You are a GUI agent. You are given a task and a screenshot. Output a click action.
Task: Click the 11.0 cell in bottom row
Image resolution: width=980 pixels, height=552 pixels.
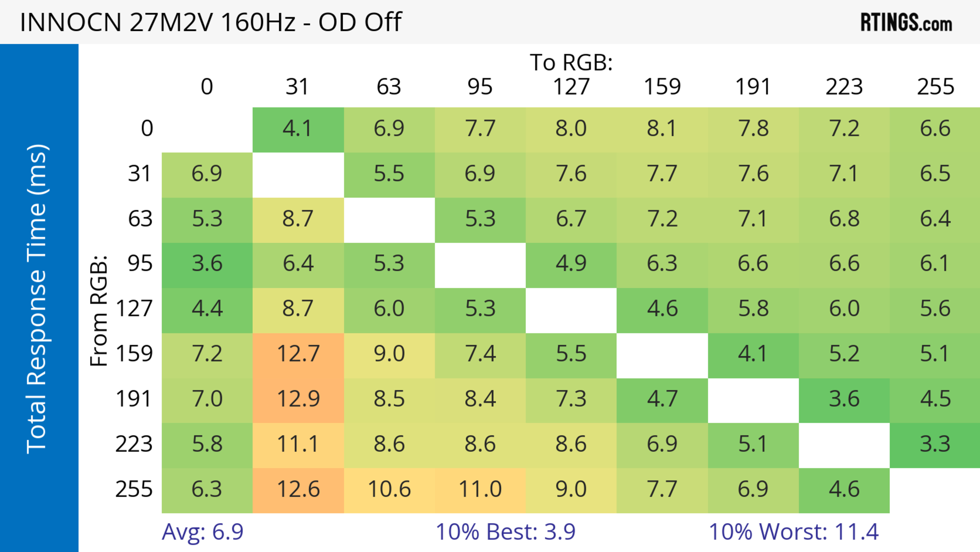pos(480,490)
